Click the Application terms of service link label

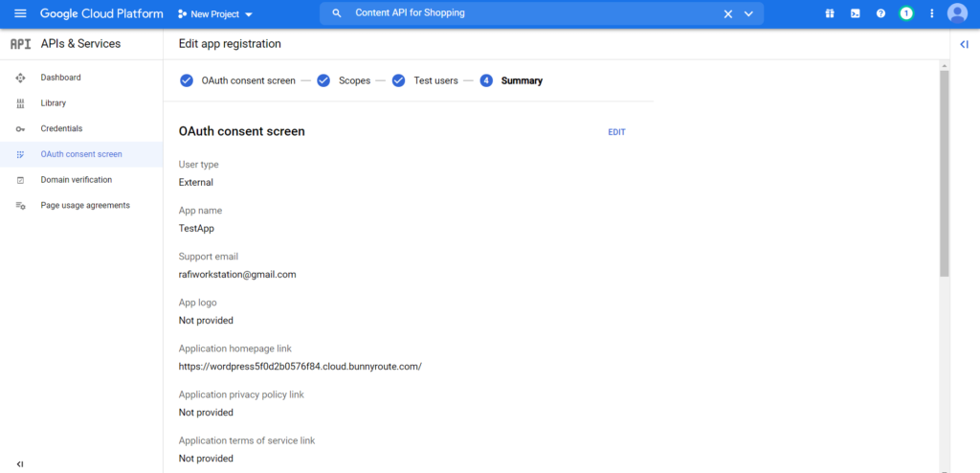(247, 440)
